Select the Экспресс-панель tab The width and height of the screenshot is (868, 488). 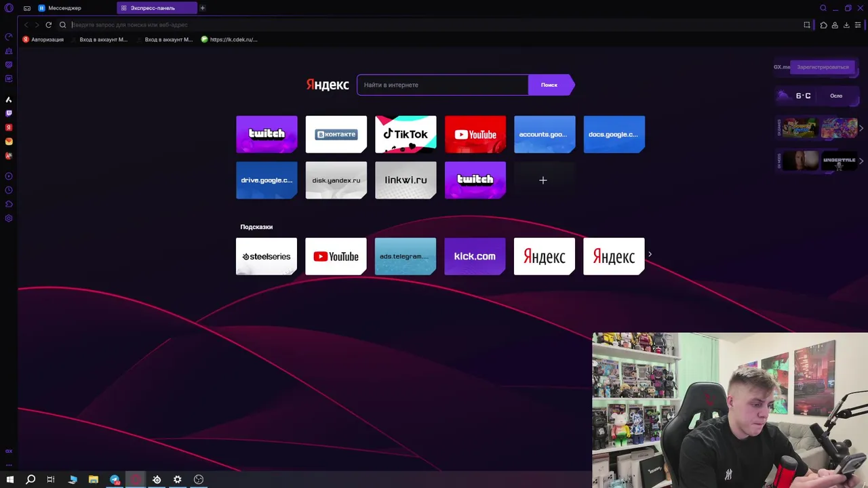(x=157, y=8)
